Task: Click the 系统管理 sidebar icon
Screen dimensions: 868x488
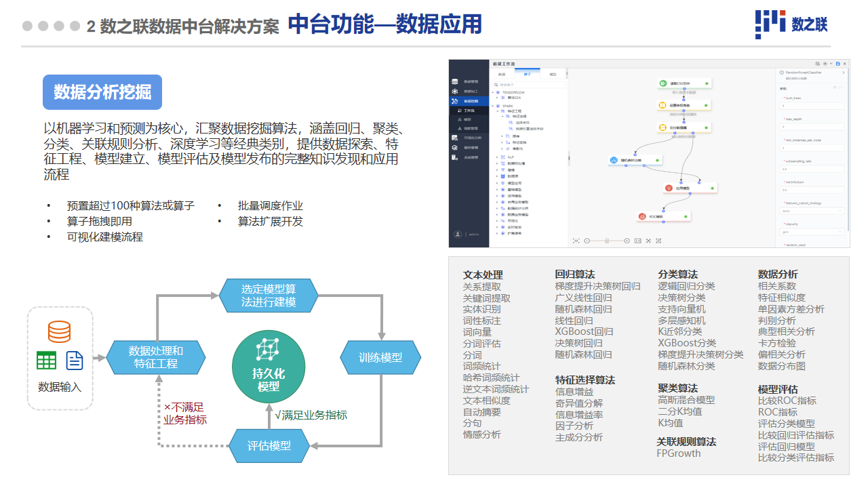Action: 455,157
